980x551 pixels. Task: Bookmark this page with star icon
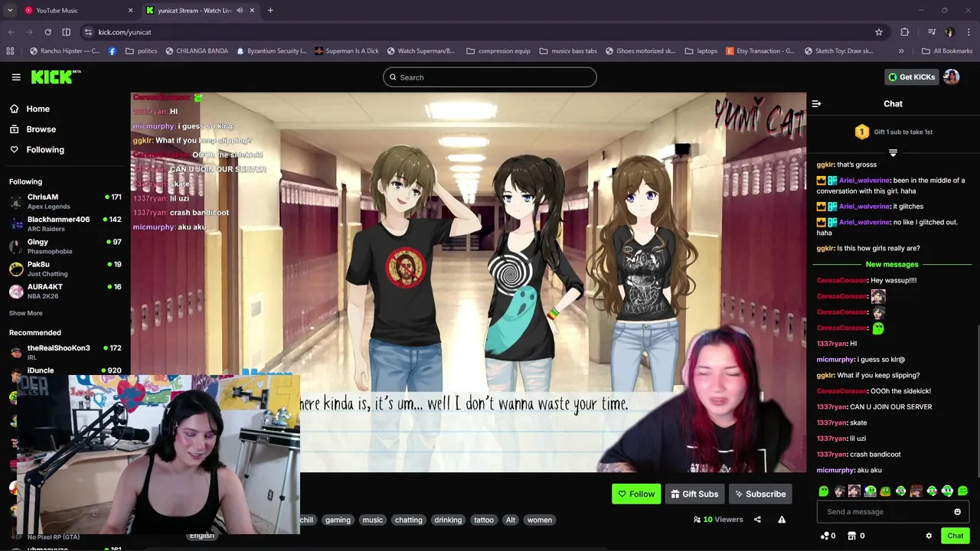[879, 32]
